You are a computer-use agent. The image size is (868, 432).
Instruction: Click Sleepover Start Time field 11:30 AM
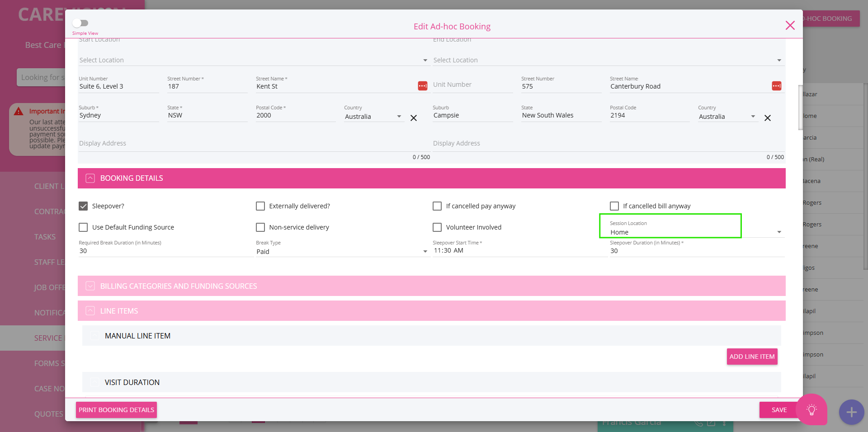[x=520, y=251]
